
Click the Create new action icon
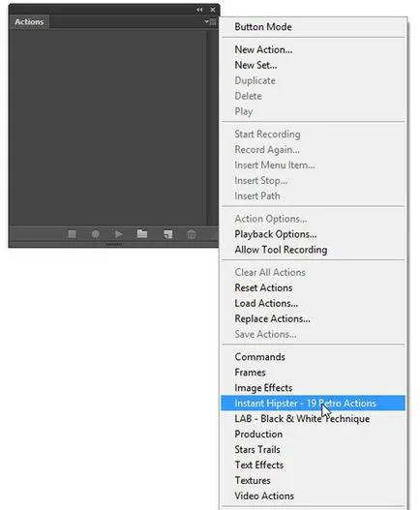167,234
